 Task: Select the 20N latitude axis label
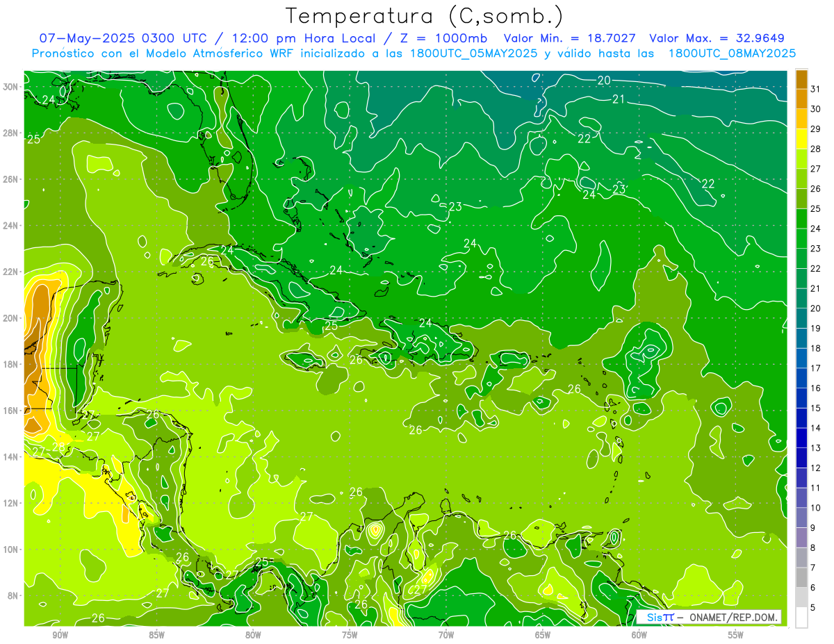[x=11, y=318]
